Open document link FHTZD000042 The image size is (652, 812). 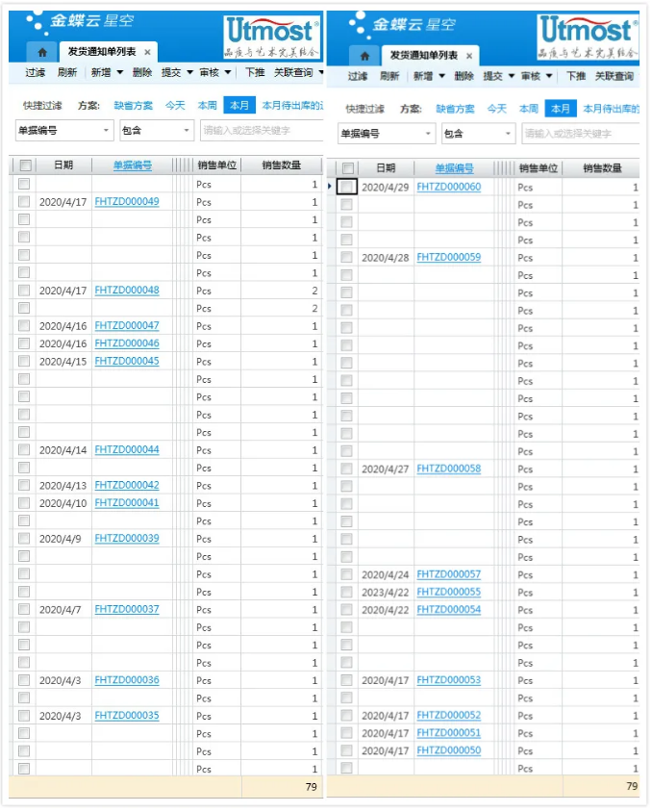pyautogui.click(x=127, y=485)
